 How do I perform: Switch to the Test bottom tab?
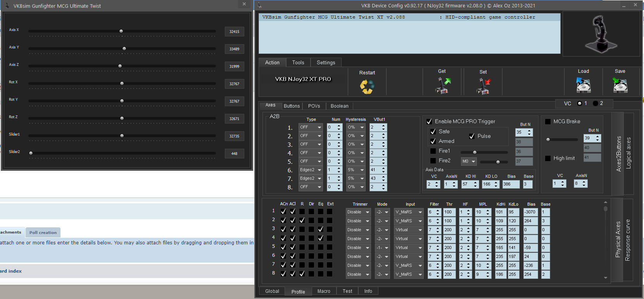347,291
